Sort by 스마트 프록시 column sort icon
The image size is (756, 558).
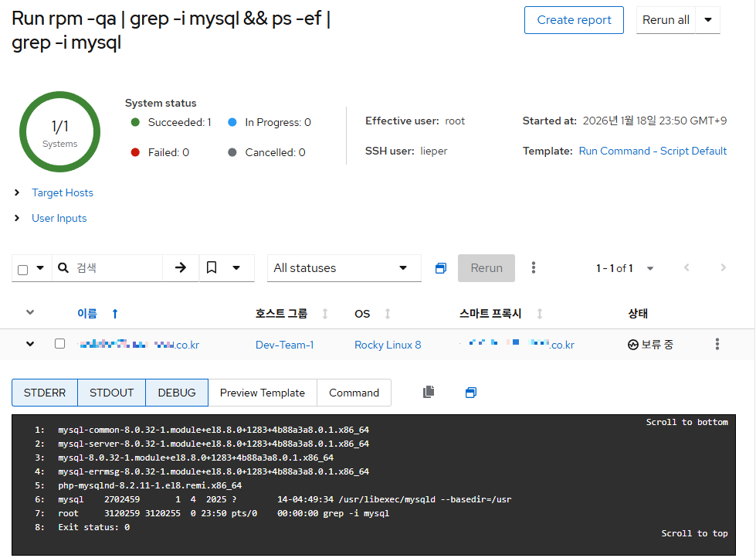coord(540,314)
